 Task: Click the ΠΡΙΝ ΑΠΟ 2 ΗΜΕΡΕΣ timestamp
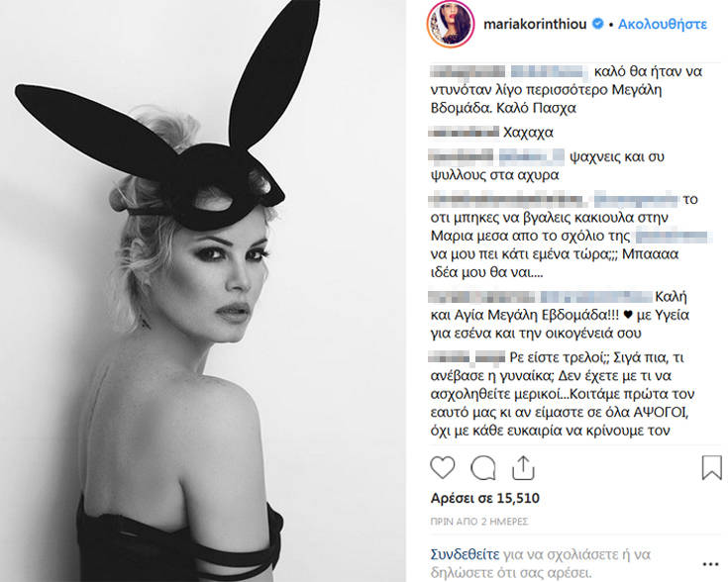tap(479, 522)
